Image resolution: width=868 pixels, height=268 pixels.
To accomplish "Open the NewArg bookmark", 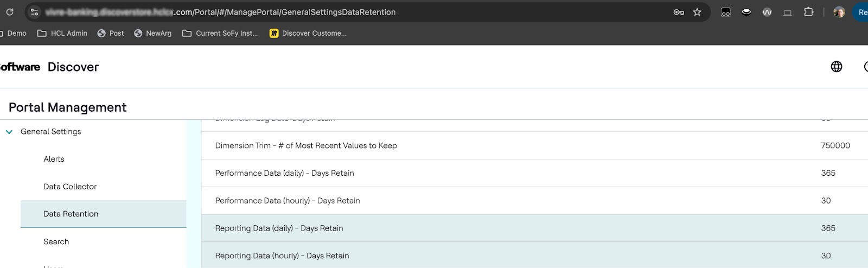I will [152, 33].
